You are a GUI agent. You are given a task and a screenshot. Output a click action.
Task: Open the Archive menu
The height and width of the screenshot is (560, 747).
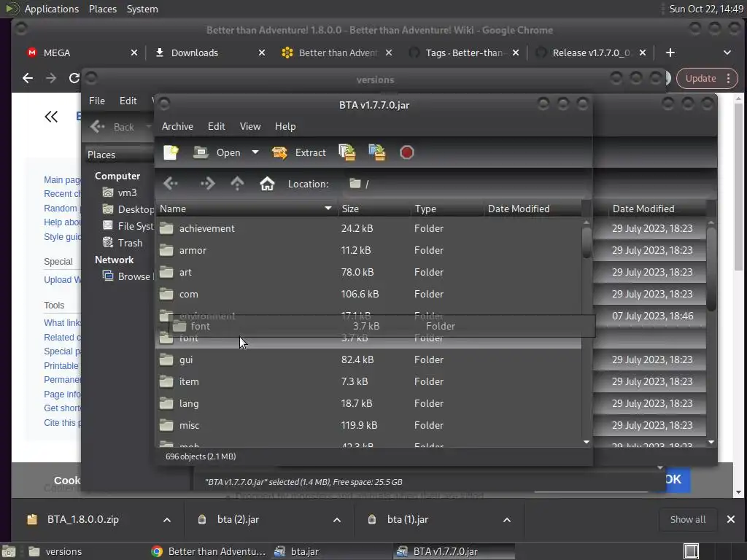click(x=177, y=126)
